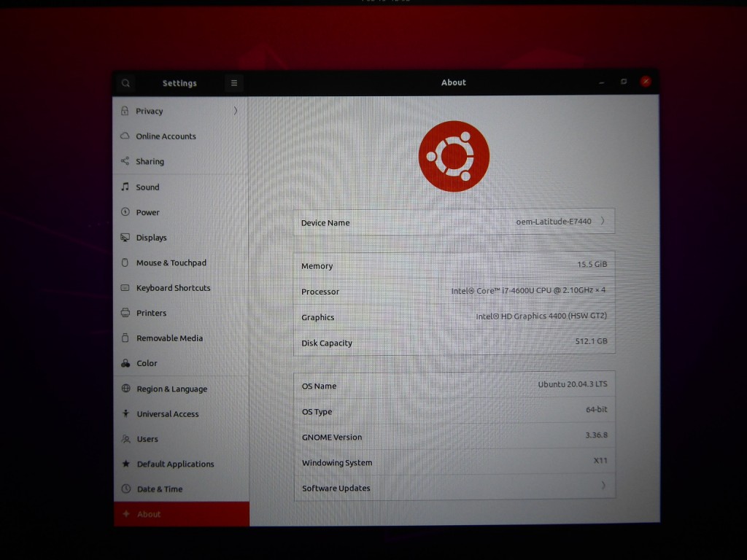Click the Memory value 15.5 GiB
This screenshot has width=747, height=560.
[x=592, y=264]
